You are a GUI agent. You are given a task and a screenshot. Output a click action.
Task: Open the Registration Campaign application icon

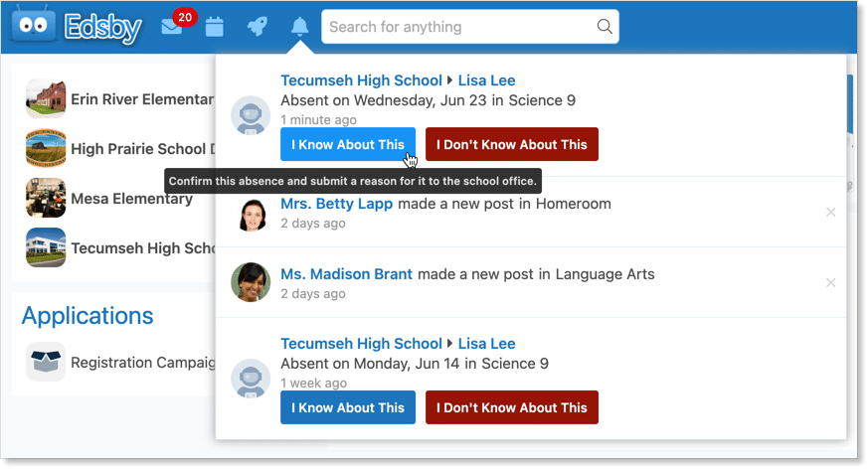pyautogui.click(x=46, y=363)
